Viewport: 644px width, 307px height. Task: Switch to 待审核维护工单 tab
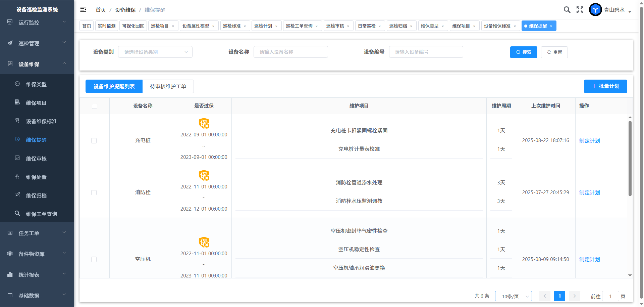pyautogui.click(x=168, y=86)
